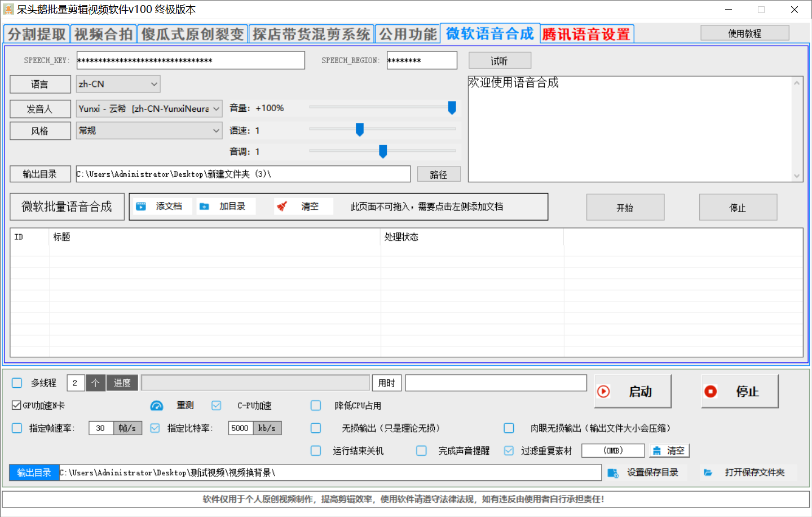Switch to the 傻瓜式原创裂变 tab
Viewport: 812px width, 517px height.
(x=192, y=34)
